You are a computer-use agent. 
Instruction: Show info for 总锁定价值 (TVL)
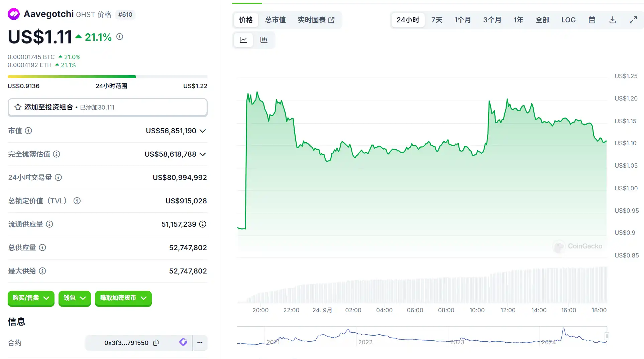pyautogui.click(x=77, y=201)
